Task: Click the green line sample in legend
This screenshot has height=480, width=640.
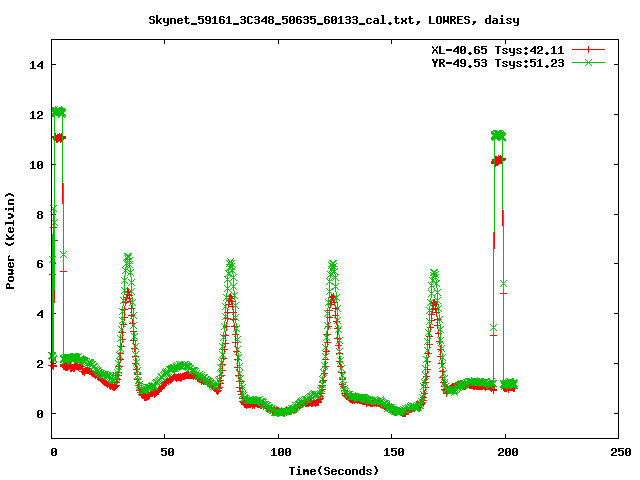Action: (x=588, y=63)
